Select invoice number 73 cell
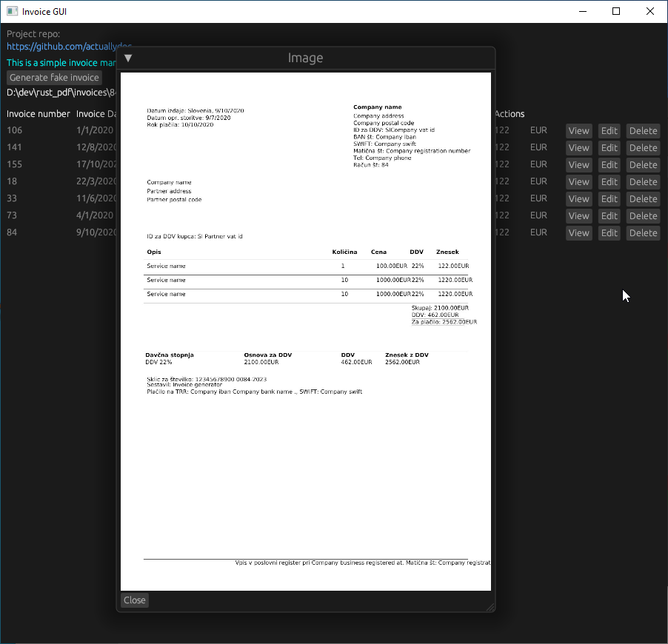668x644 pixels. [12, 215]
